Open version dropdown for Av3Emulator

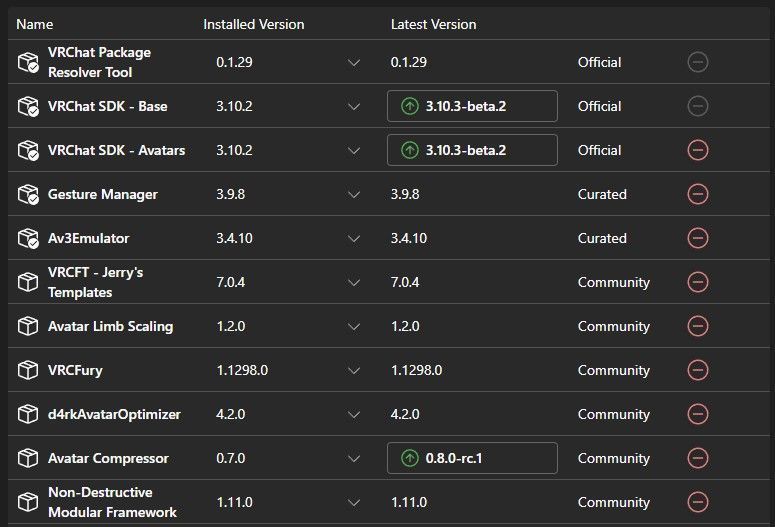click(354, 239)
